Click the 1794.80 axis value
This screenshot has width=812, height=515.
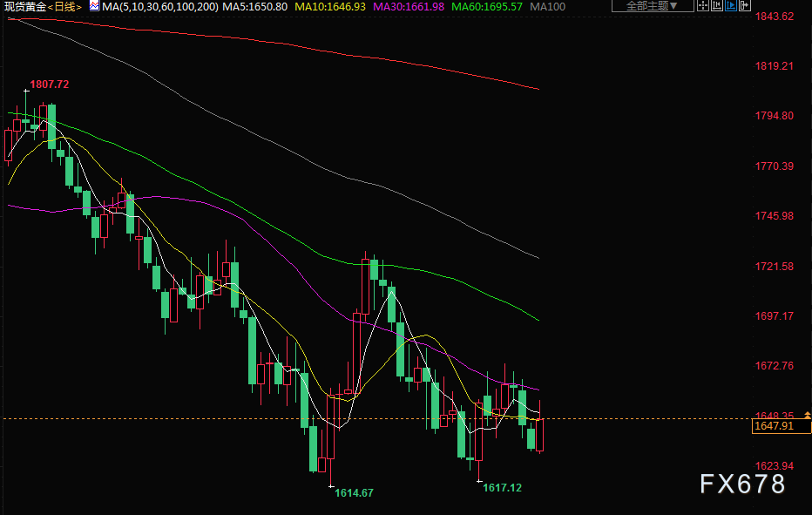(774, 116)
